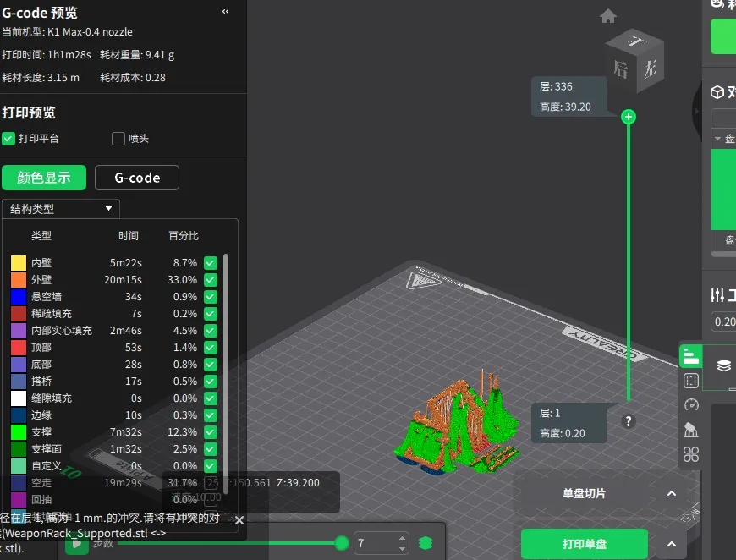Open the green line-type view sidebar icon
The height and width of the screenshot is (560, 736).
pyautogui.click(x=691, y=356)
